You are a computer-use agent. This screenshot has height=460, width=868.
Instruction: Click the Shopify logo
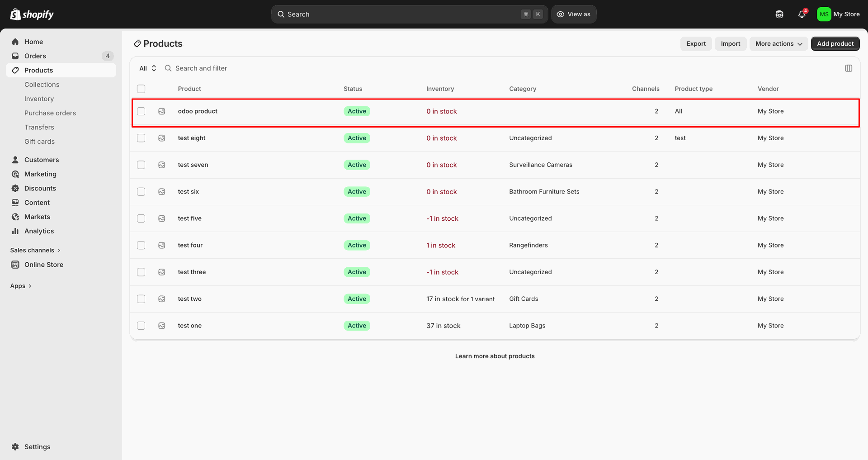[32, 14]
